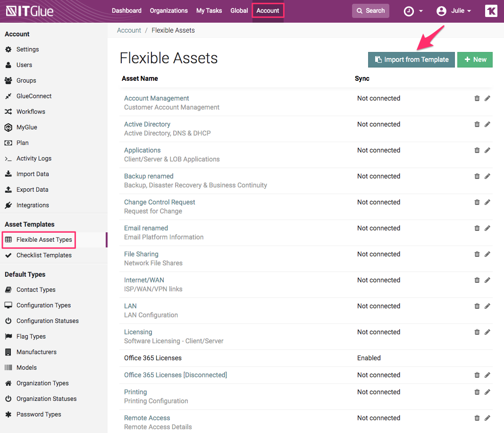Open the Email renamed asset link
504x433 pixels.
tap(146, 228)
